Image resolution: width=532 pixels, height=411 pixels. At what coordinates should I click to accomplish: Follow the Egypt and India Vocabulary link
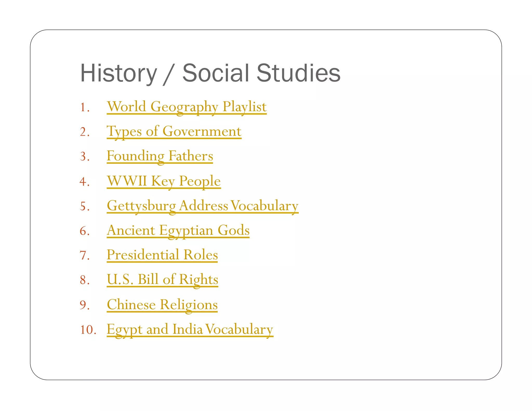point(190,329)
